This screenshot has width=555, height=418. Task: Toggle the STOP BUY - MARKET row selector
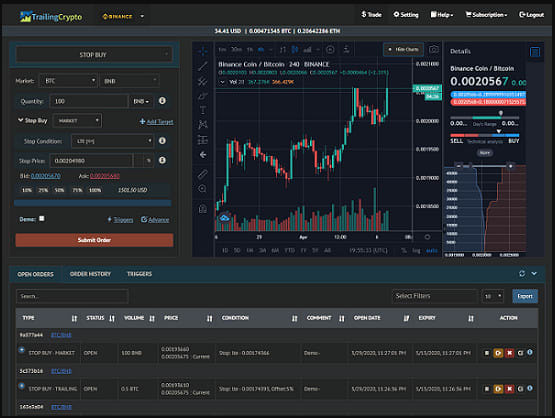tap(22, 350)
